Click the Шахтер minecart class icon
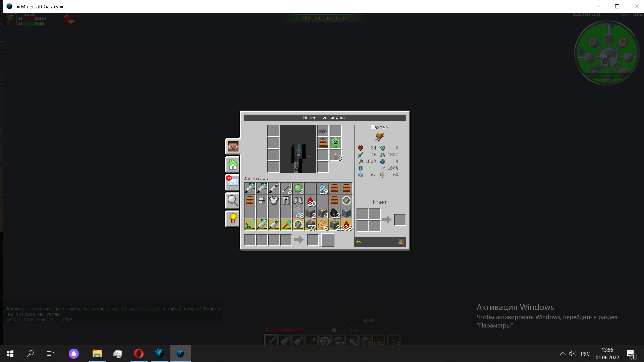This screenshot has height=362, width=644. (379, 136)
